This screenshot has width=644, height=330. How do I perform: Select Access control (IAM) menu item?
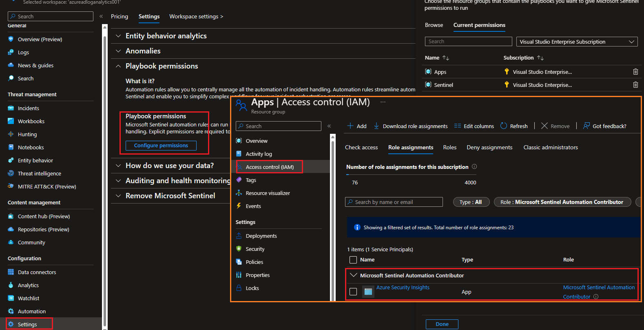(x=270, y=167)
